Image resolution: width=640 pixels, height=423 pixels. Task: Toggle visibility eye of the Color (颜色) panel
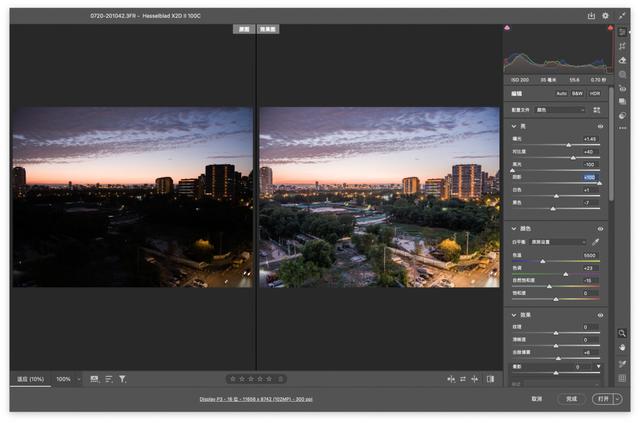point(600,229)
